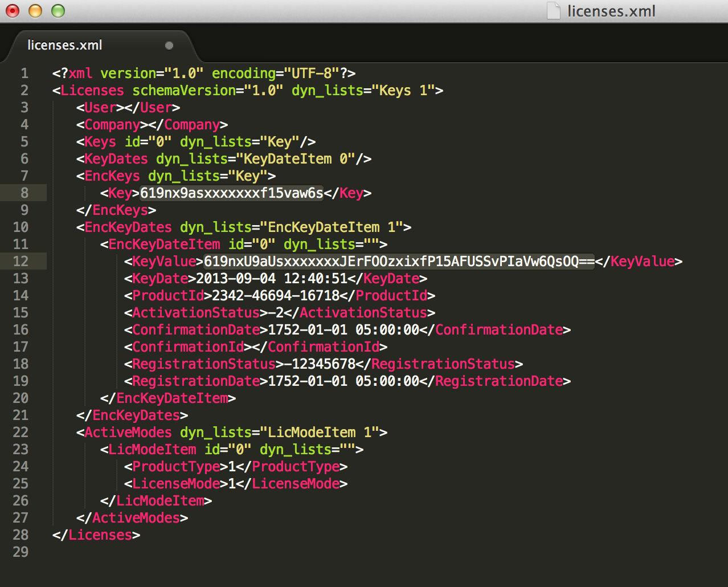Screen dimensions: 728x587
Task: Click the closing Licenses tag on line 28
Action: click(100, 535)
